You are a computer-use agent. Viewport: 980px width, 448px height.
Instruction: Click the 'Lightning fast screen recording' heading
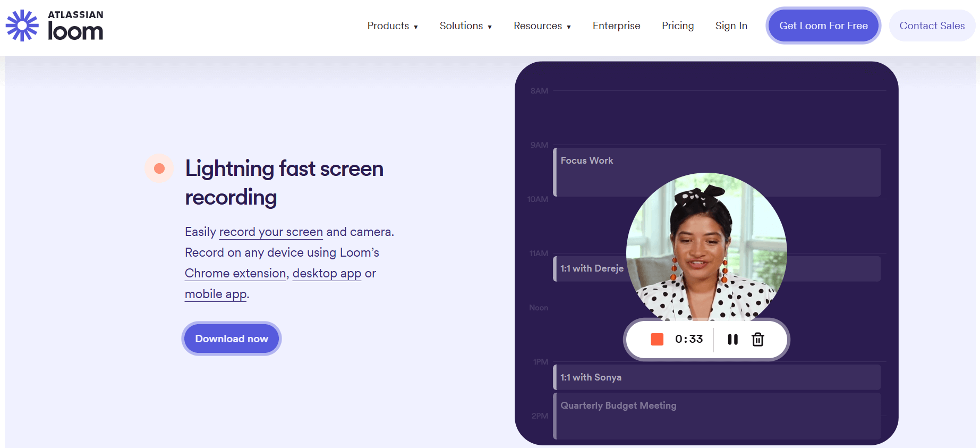tap(284, 183)
